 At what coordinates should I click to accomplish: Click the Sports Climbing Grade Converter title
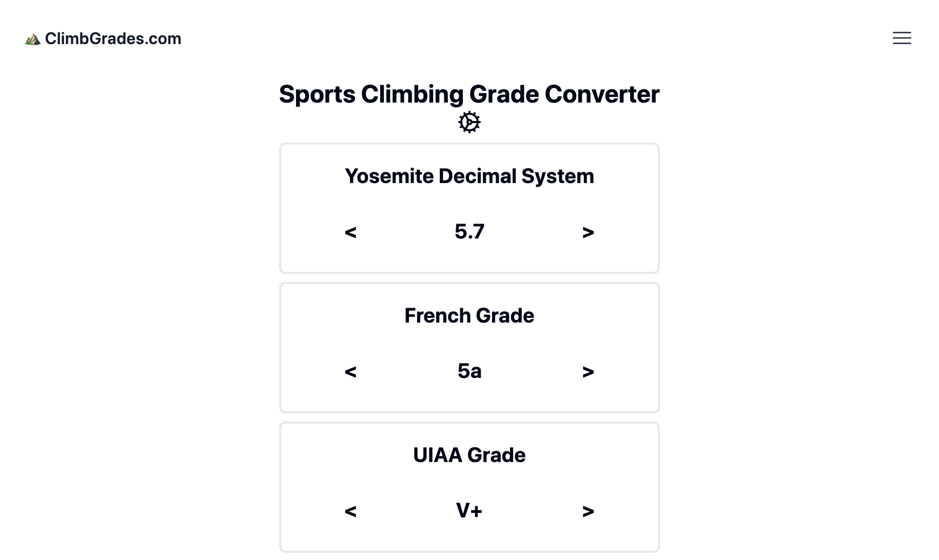[x=469, y=94]
